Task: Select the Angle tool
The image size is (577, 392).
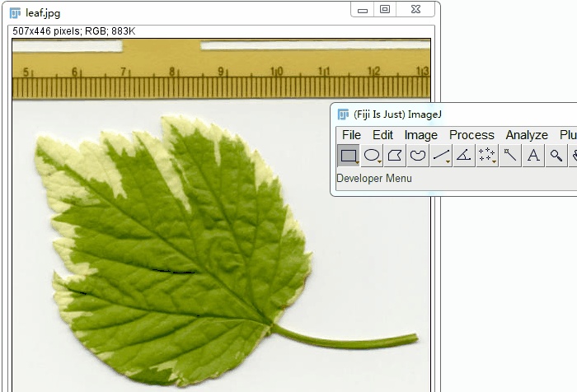Action: coord(464,156)
